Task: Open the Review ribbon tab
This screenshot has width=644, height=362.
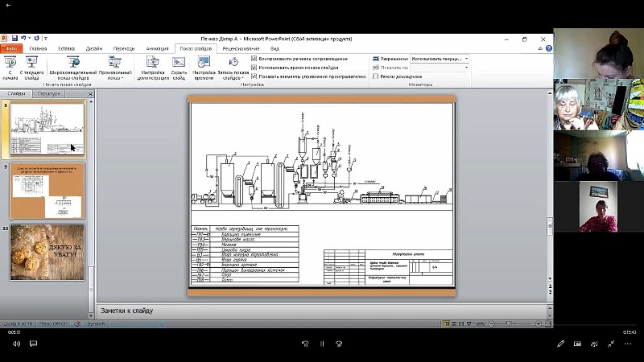Action: click(241, 48)
